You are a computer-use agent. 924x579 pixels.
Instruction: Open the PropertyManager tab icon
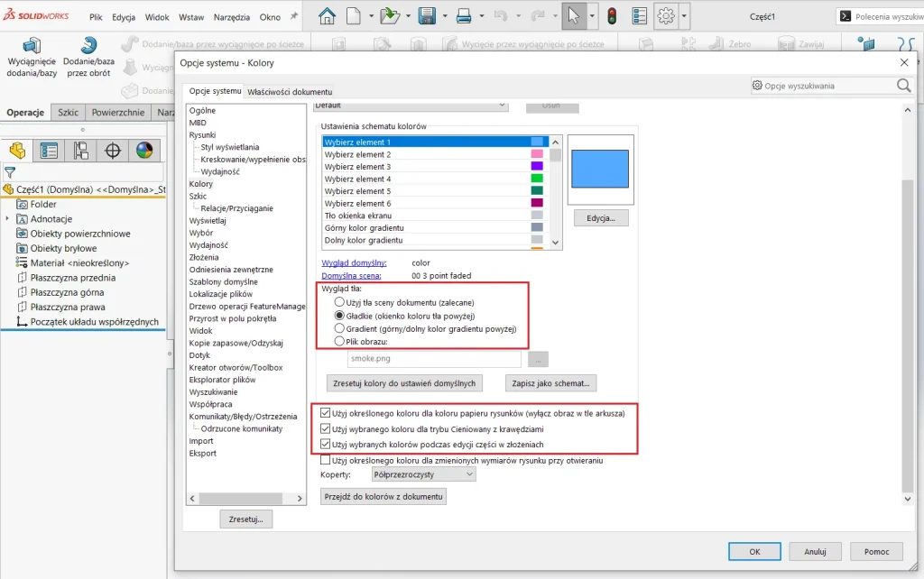(x=49, y=151)
